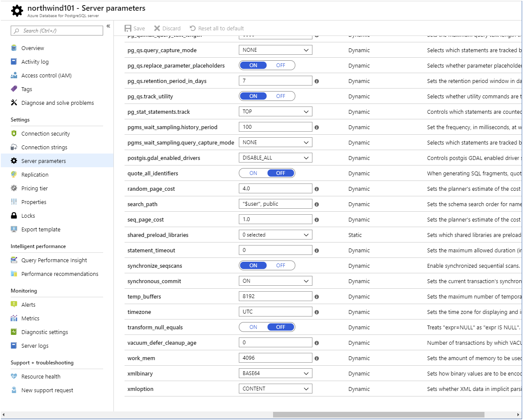Click info icon next to work_mem
The height and width of the screenshot is (420, 523).
click(x=317, y=358)
